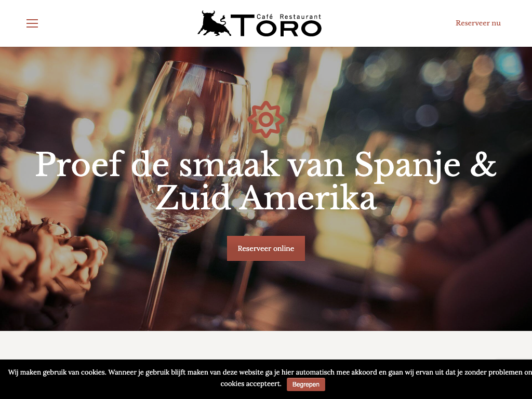Click the 'Proef de smaak van Spanje &' headline line

pos(266,165)
